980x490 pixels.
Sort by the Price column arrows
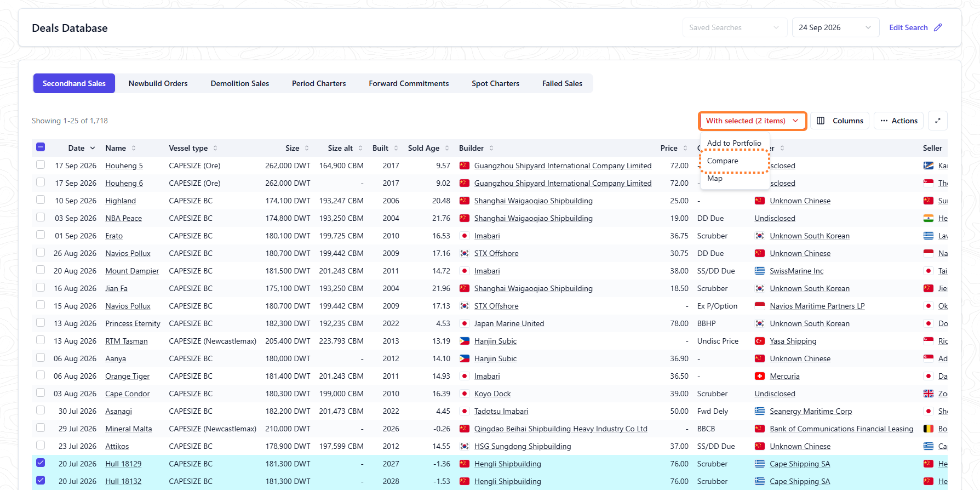pos(685,148)
